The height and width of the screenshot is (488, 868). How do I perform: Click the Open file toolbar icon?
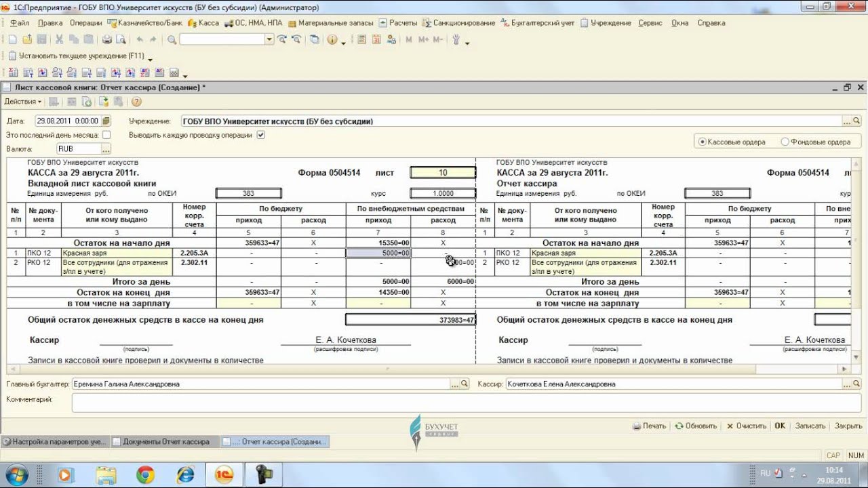click(26, 40)
